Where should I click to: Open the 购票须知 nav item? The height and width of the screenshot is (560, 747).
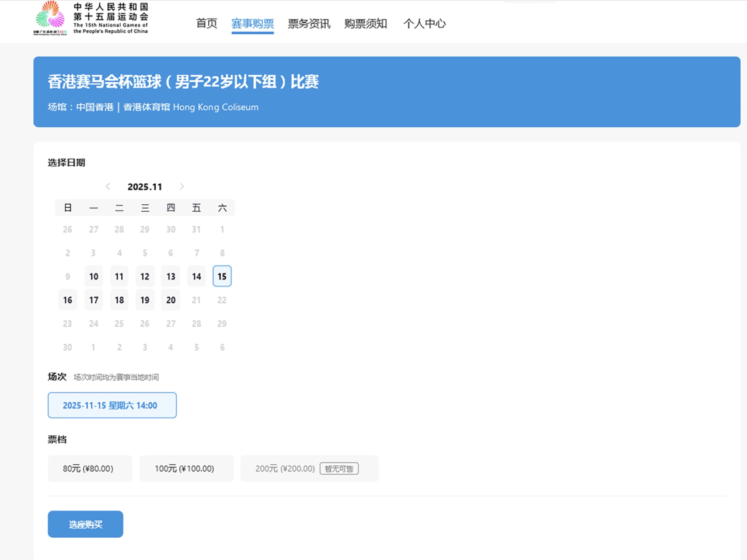pos(366,23)
